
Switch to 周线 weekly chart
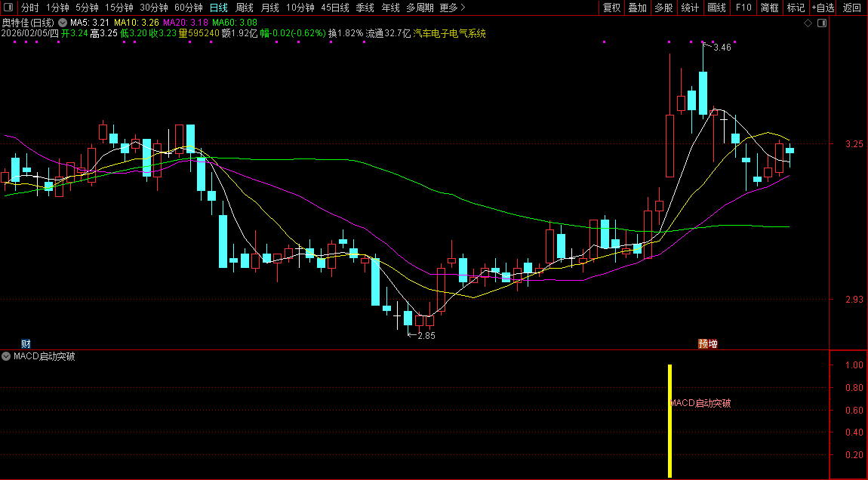click(x=244, y=8)
